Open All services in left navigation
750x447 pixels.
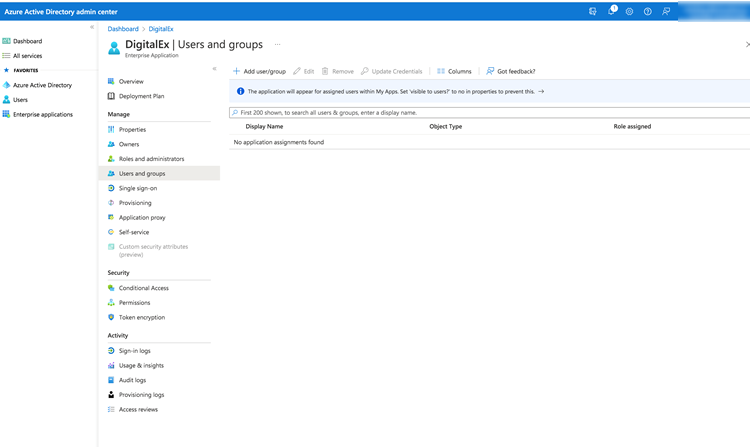(27, 56)
